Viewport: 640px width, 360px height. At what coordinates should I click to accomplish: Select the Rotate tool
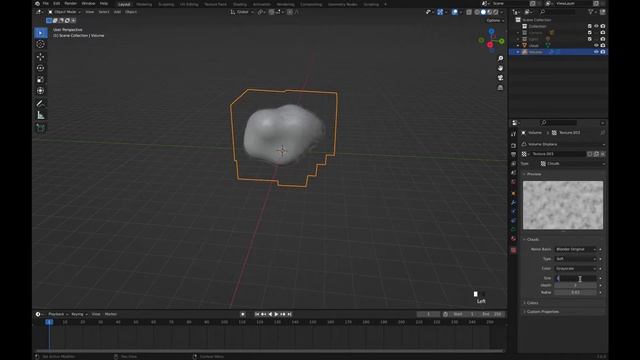40,68
